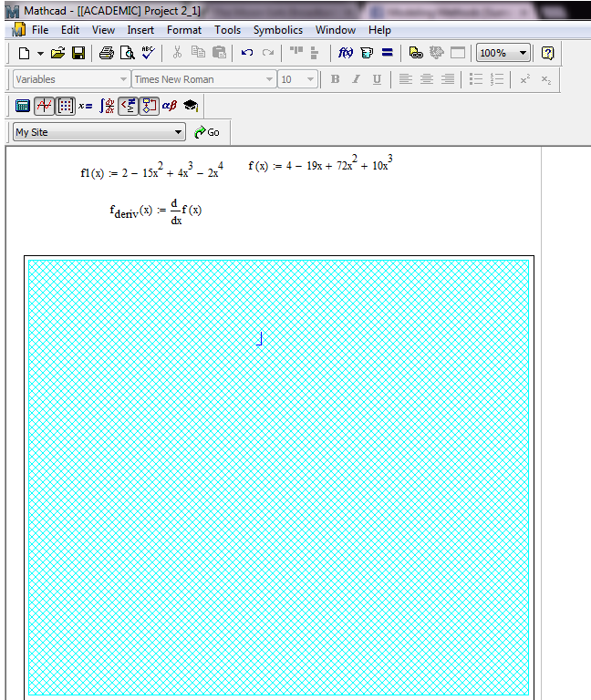Select the f deriv(x) derivative definition
Screen dimensions: 591x700
point(155,212)
